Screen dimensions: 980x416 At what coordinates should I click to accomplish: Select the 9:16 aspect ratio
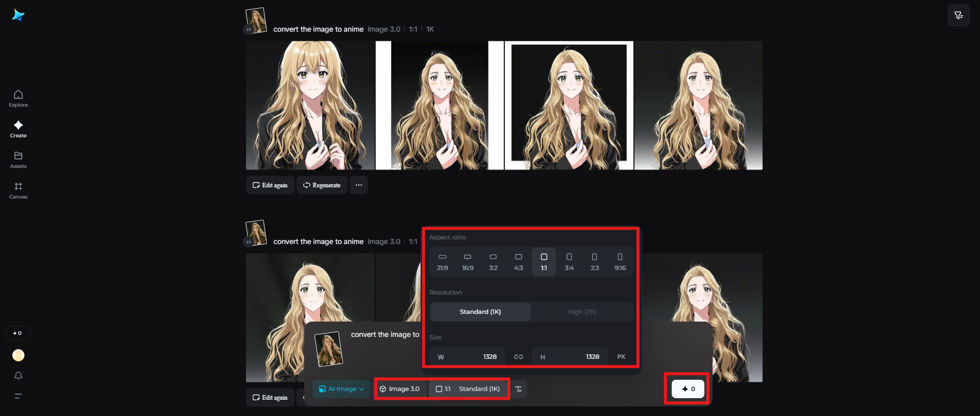tap(620, 262)
